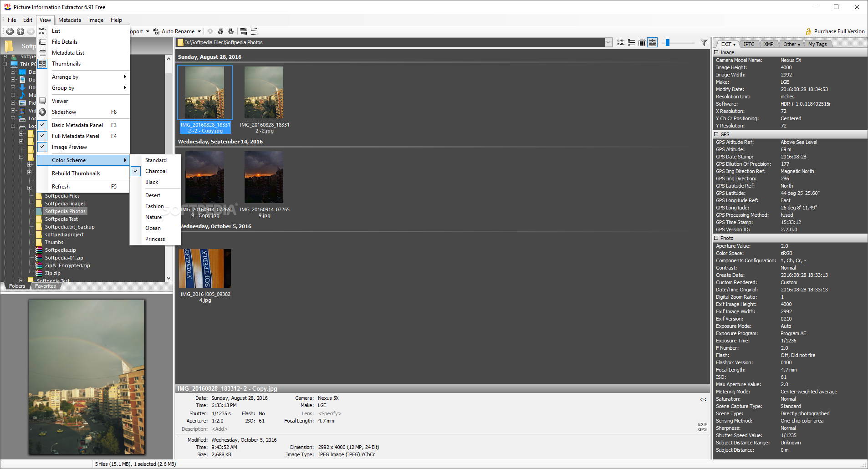Viewport: 868px width, 469px height.
Task: Click the Softpedia.zip archive icon
Action: (39, 250)
